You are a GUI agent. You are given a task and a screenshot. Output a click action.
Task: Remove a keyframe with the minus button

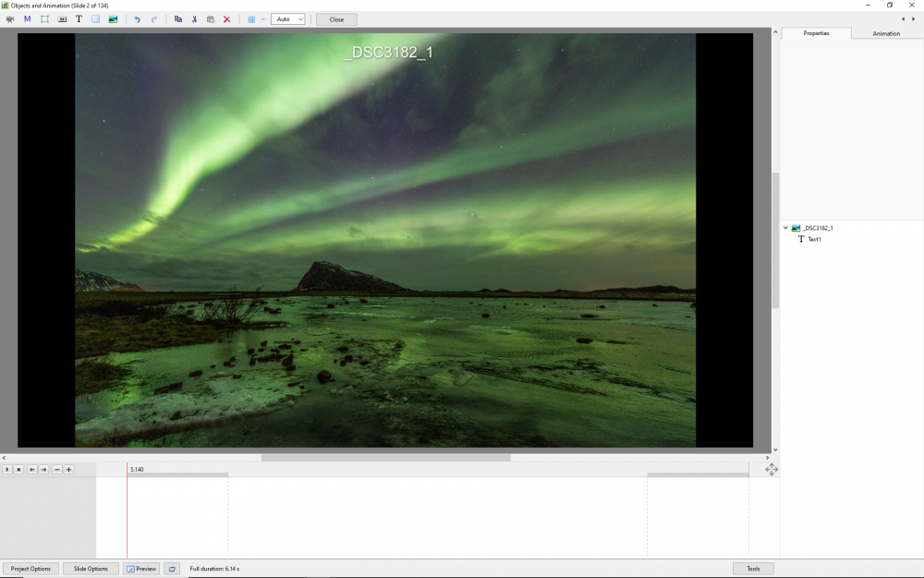56,470
